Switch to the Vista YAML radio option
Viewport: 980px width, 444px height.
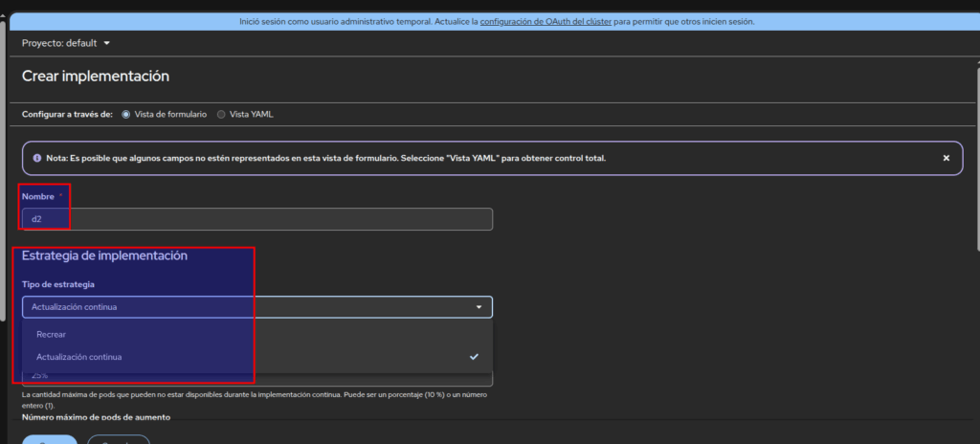(221, 115)
